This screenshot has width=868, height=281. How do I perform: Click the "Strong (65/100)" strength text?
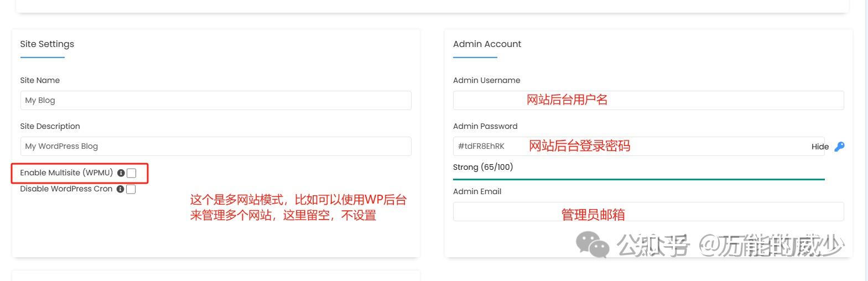483,167
